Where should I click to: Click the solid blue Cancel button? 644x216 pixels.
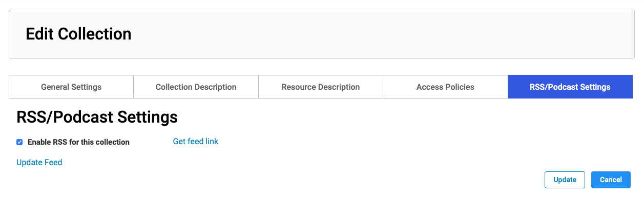(611, 180)
